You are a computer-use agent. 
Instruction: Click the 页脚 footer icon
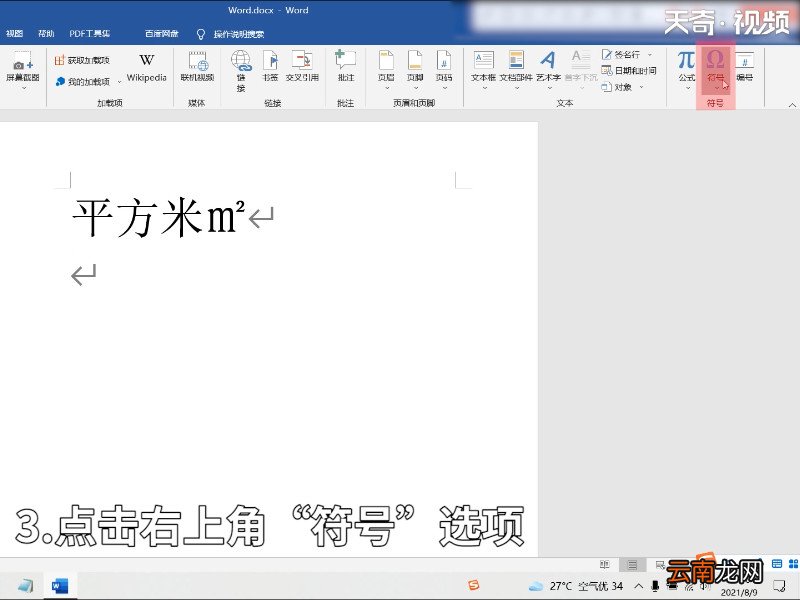415,60
